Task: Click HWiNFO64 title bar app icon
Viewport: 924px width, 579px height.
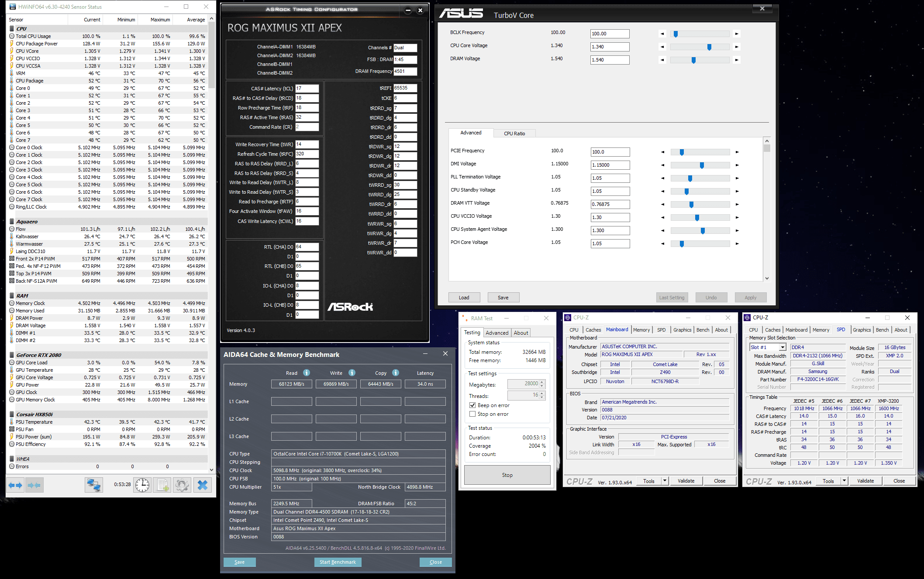Action: pyautogui.click(x=12, y=7)
